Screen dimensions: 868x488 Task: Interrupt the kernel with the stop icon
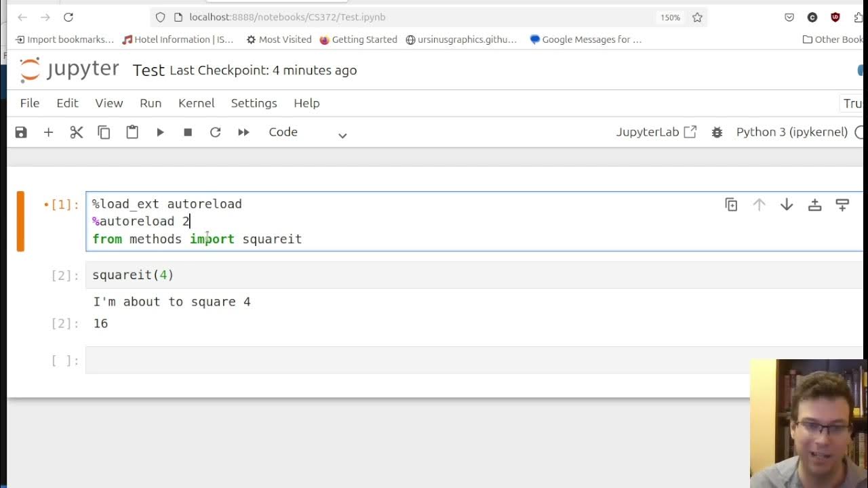188,132
